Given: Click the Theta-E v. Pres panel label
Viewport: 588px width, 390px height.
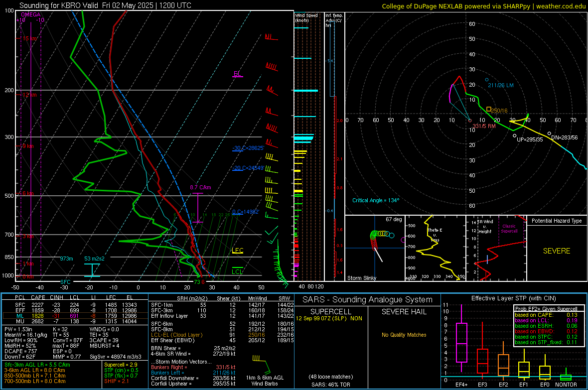Looking at the screenshot, I should [x=435, y=235].
